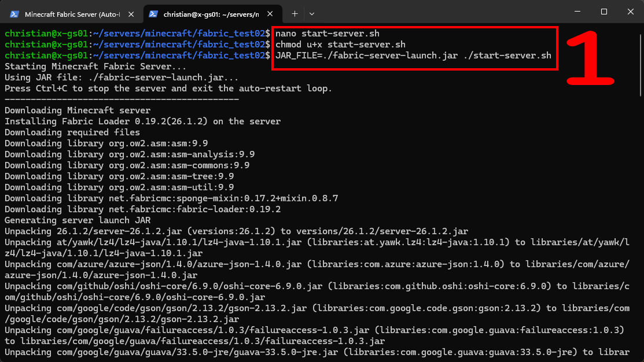
Task: Click the 'nano start-server.sh' command text
Action: pyautogui.click(x=327, y=34)
